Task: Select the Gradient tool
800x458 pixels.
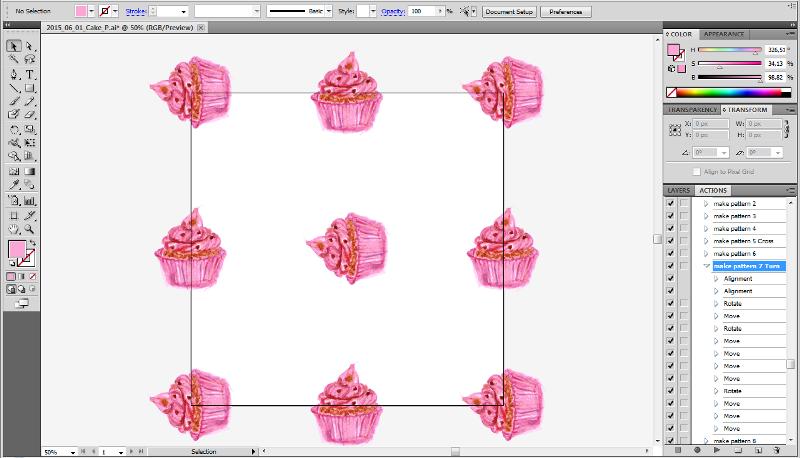Action: [30, 171]
